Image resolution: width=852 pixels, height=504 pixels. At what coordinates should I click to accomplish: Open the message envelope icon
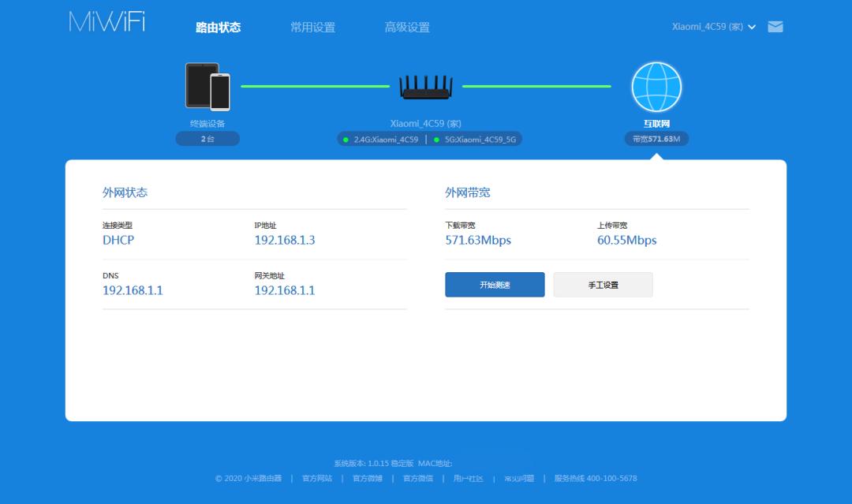pos(775,26)
